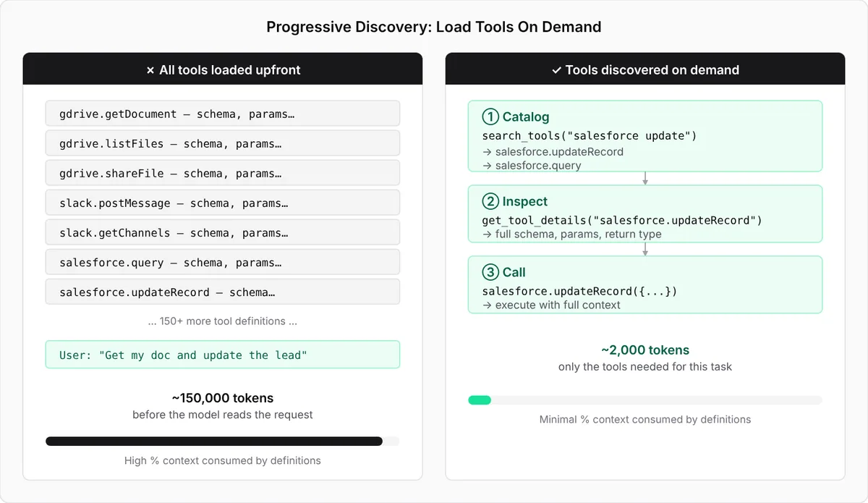This screenshot has height=503, width=868.
Task: Click the dark high-usage context bar
Action: coord(214,441)
